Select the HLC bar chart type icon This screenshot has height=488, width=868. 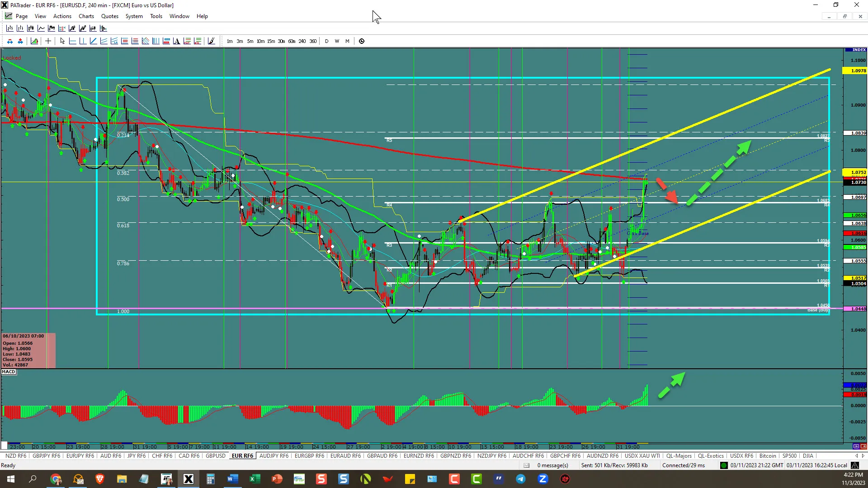20,28
